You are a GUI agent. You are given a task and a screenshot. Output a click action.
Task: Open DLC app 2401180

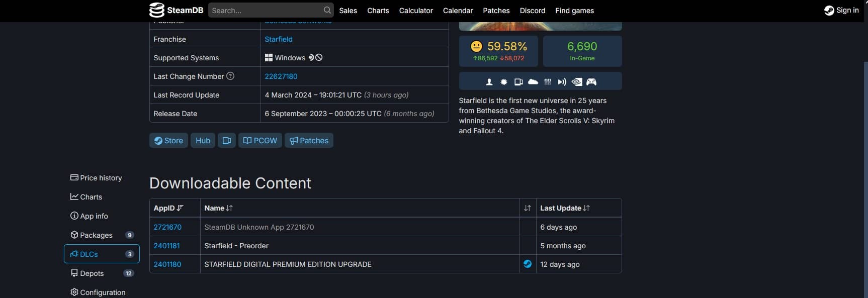point(167,264)
